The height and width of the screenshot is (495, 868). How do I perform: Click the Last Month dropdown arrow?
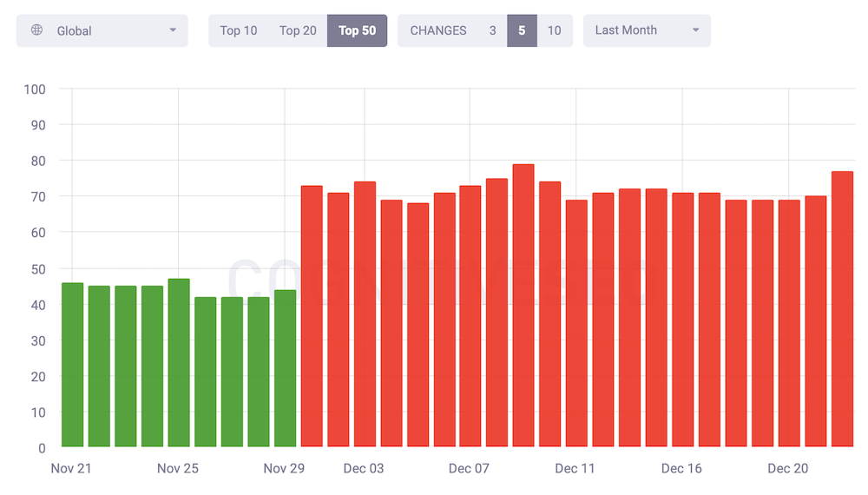coord(695,30)
